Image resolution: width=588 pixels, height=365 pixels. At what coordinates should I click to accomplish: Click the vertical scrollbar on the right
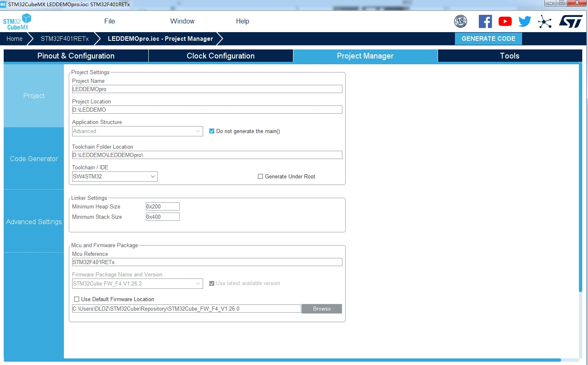581,177
